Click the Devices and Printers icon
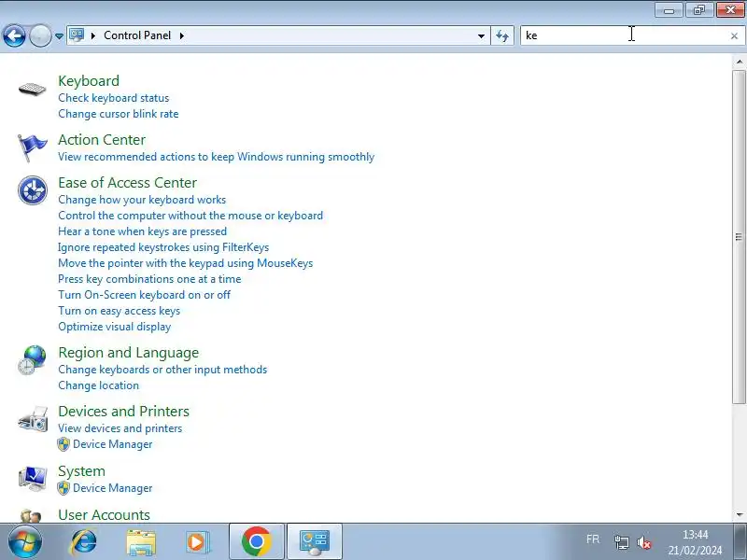The height and width of the screenshot is (560, 747). [33, 419]
